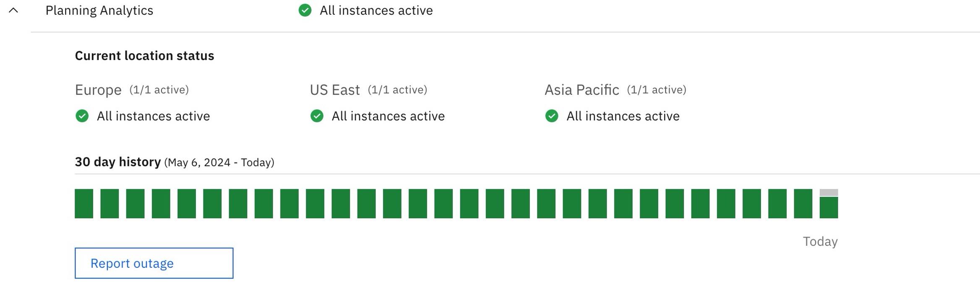This screenshot has width=980, height=284.
Task: Click the Report outage button
Action: pos(154,263)
